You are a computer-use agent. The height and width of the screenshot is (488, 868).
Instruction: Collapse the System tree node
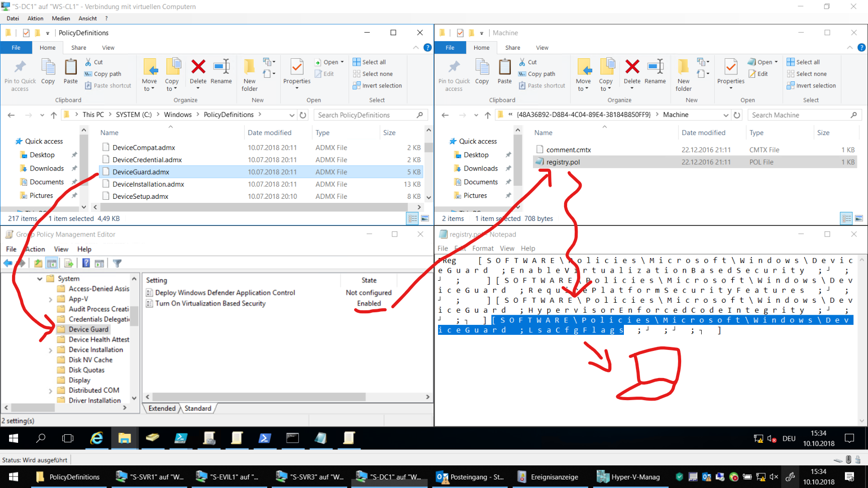click(x=40, y=279)
